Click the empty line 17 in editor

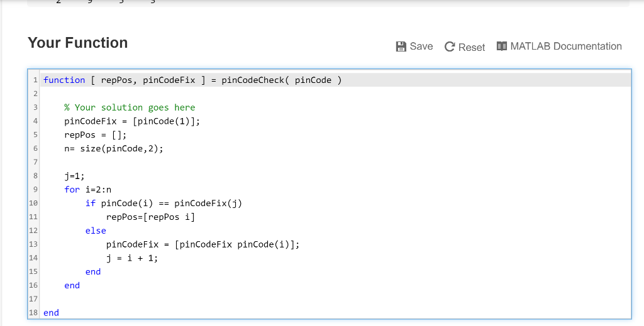point(335,299)
